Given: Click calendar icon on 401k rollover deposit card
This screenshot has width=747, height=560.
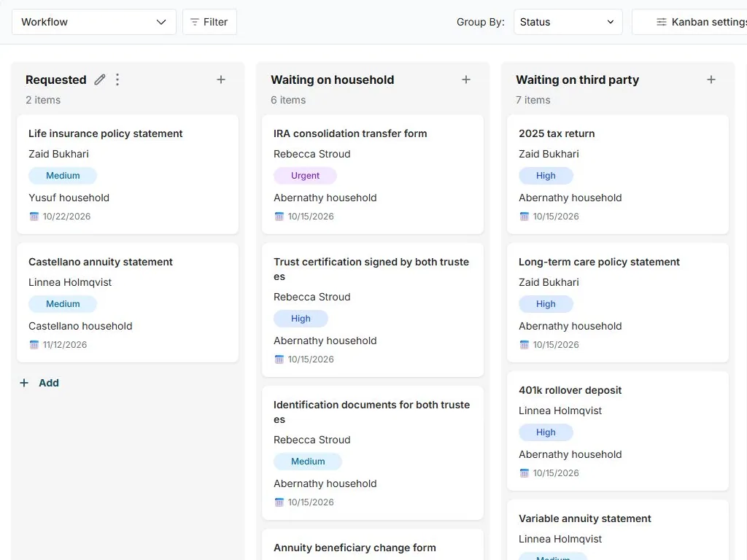Looking at the screenshot, I should click(x=524, y=472).
